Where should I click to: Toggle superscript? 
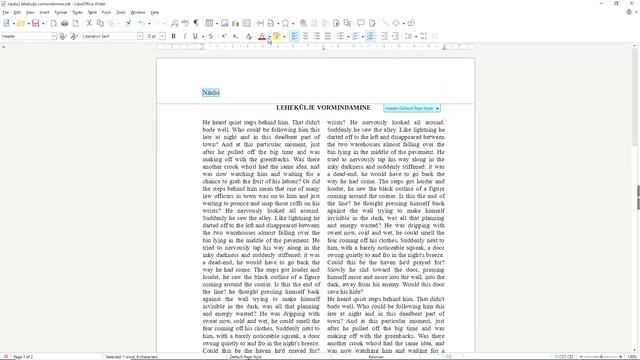(224, 36)
